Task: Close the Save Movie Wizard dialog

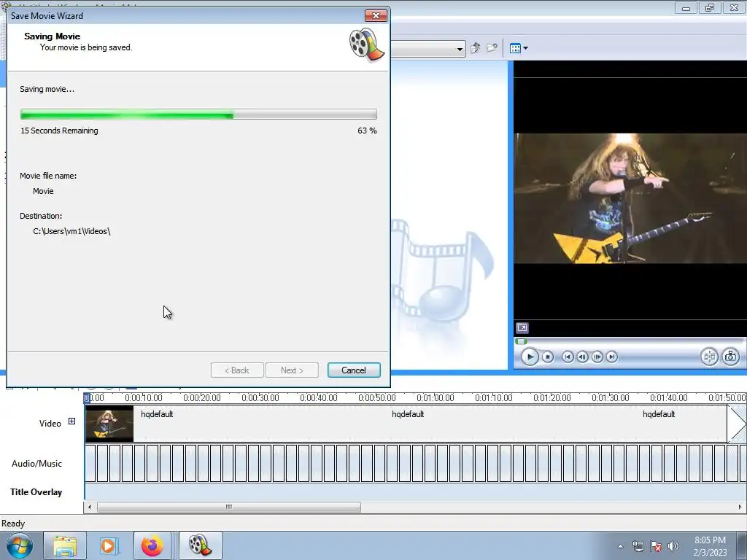Action: (x=376, y=16)
